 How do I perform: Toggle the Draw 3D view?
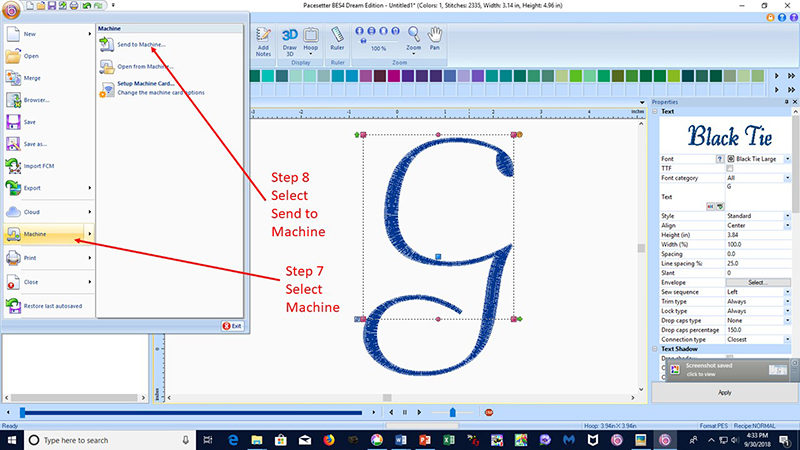[290, 38]
